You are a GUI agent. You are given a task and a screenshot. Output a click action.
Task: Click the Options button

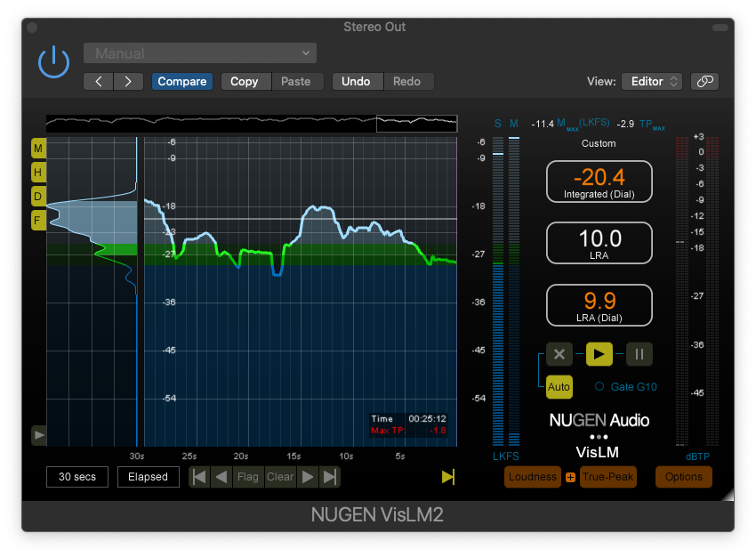[684, 477]
